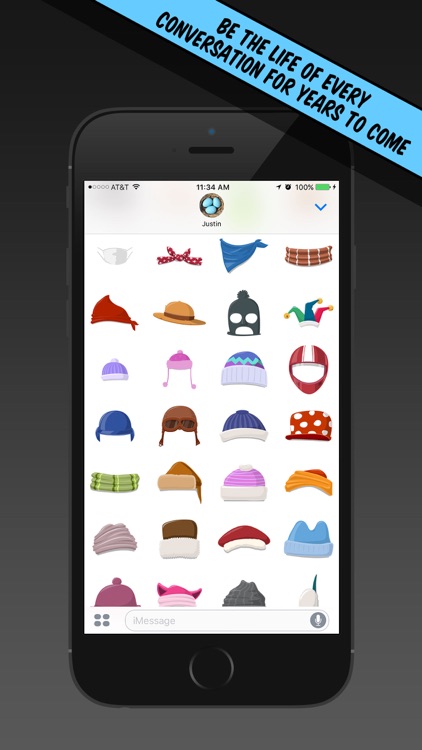Select the green striped headband sticker

(115, 482)
